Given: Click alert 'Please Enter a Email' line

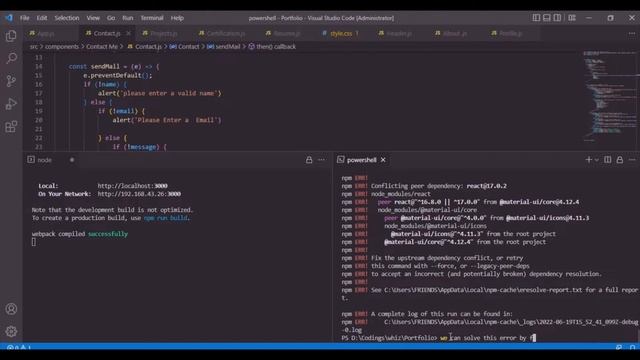Looking at the screenshot, I should pos(167,120).
